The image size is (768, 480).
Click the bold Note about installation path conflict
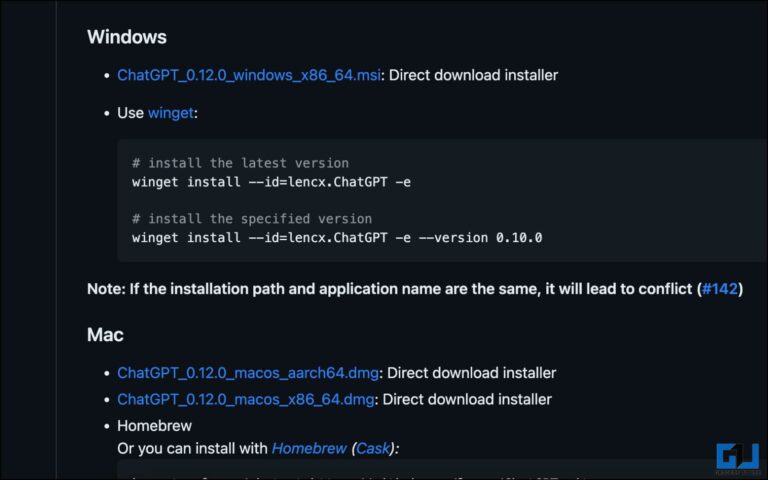point(390,289)
